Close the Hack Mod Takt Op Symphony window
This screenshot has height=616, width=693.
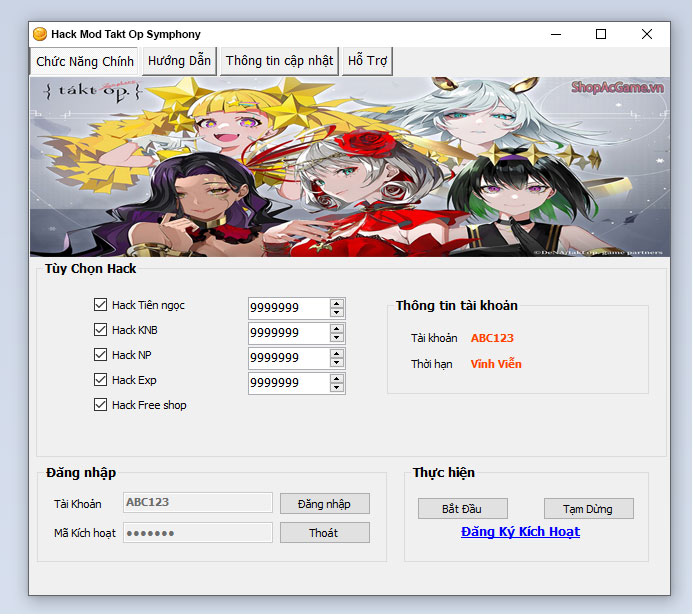[x=647, y=34]
